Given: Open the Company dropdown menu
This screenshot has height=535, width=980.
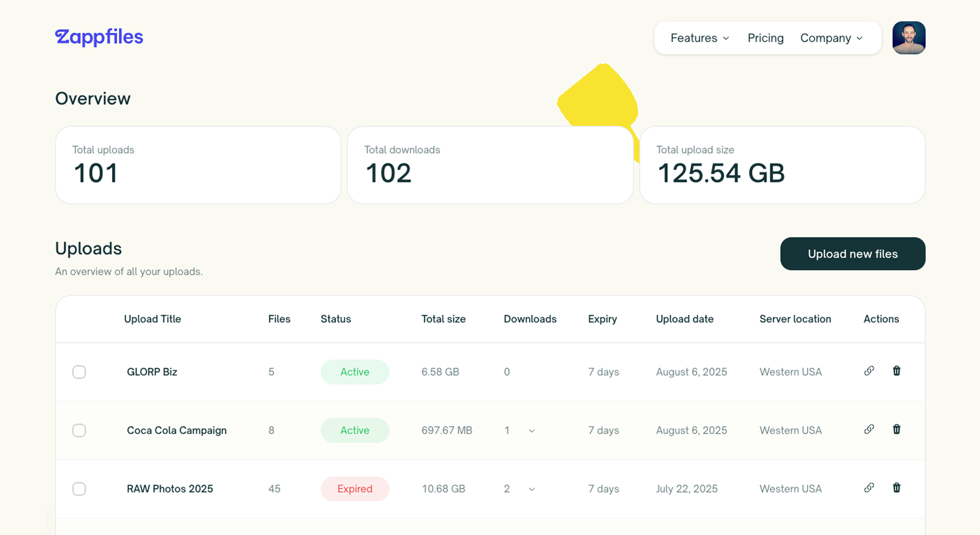Looking at the screenshot, I should [831, 38].
